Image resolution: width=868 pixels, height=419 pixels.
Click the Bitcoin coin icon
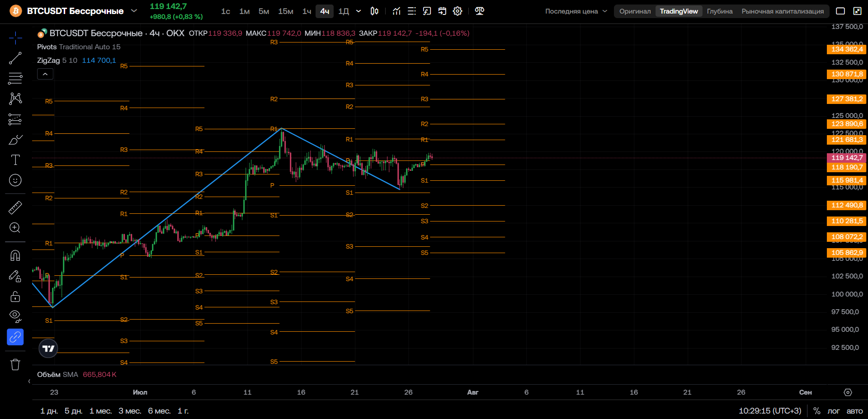16,11
